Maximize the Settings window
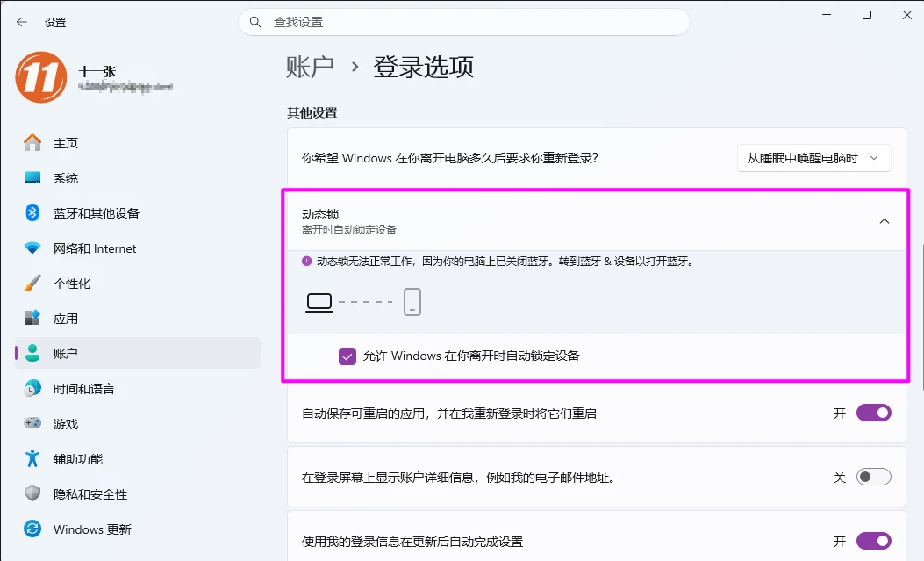This screenshot has height=561, width=924. coord(867,15)
